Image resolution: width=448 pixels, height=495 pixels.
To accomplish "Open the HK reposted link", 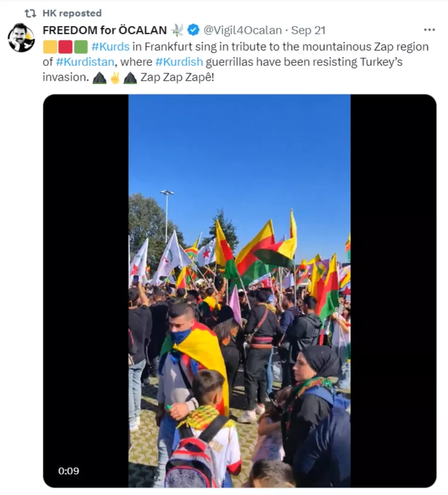I will [x=72, y=13].
